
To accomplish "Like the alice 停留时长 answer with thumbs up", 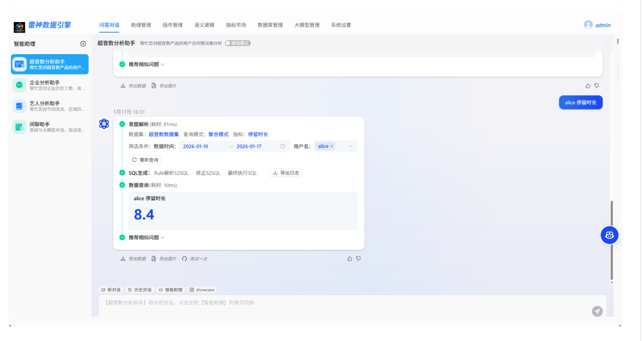I will (x=349, y=259).
